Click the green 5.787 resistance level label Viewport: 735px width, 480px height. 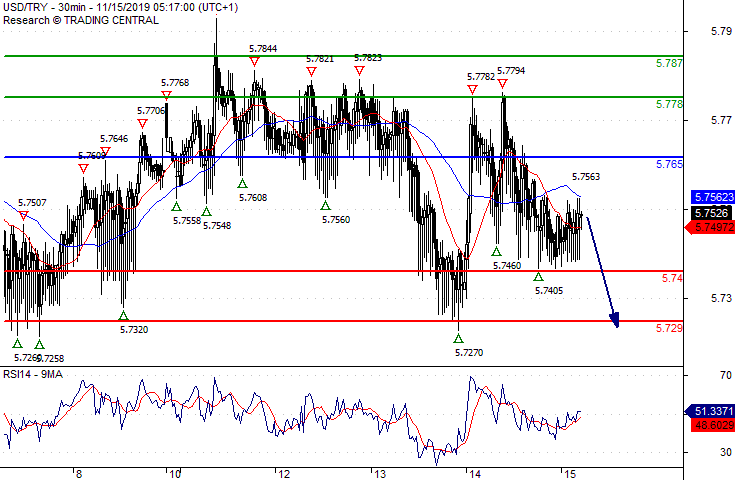point(669,63)
